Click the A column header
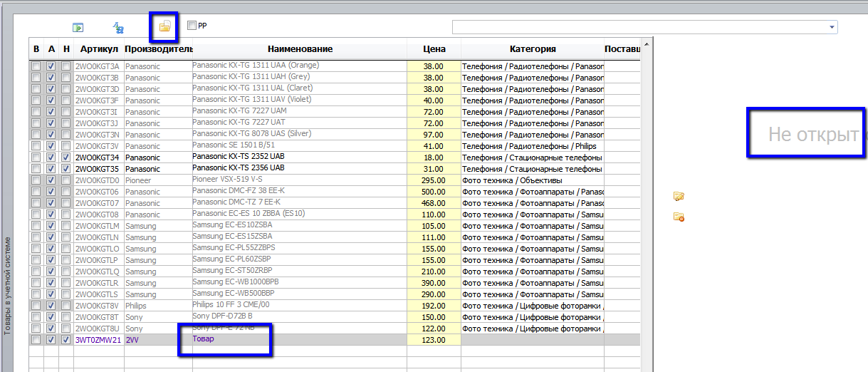868x372 pixels. tap(51, 48)
